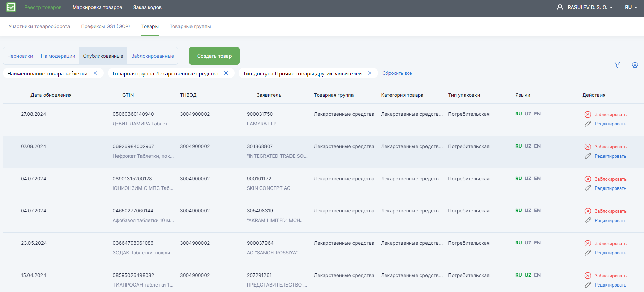
Task: Select EN language in ЗОДАК row
Action: (537, 243)
